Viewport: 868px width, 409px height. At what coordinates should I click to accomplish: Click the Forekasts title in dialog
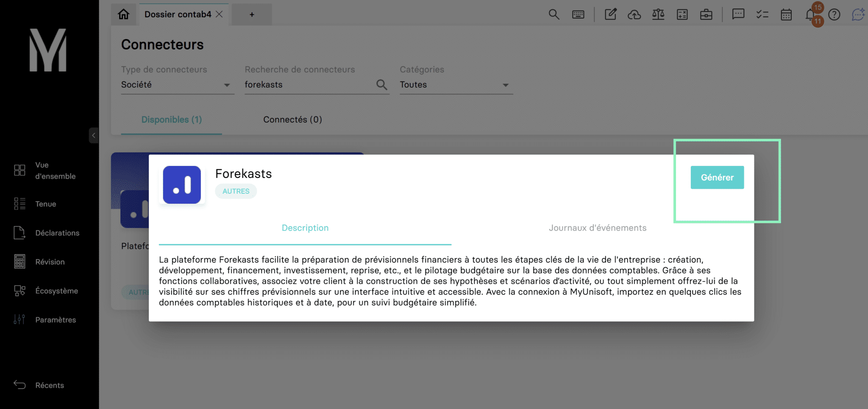tap(243, 174)
